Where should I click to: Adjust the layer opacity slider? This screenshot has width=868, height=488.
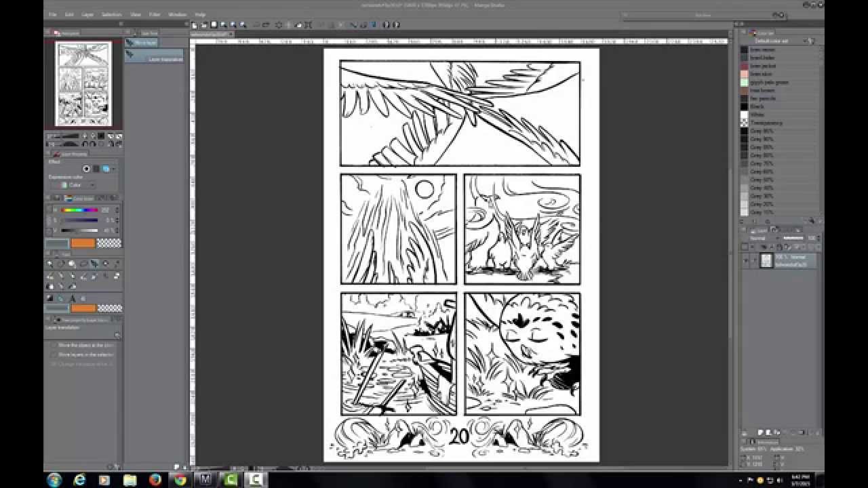[x=793, y=239]
